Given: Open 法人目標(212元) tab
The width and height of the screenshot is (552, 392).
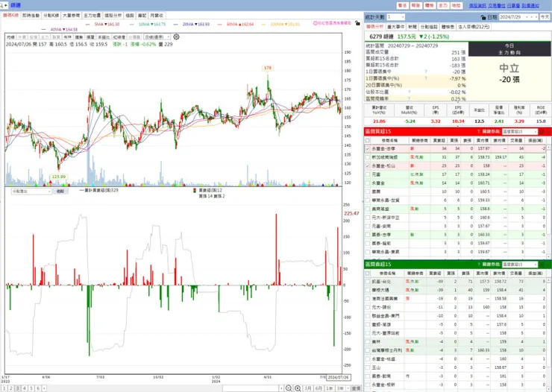Looking at the screenshot, I should pos(474,27).
